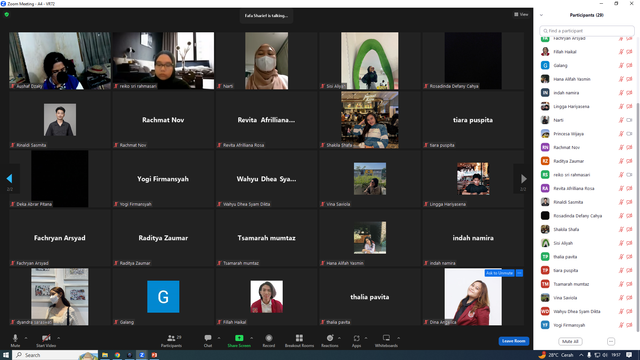Toggle microphone for Galang in list
This screenshot has height=360, width=640.
point(621,65)
